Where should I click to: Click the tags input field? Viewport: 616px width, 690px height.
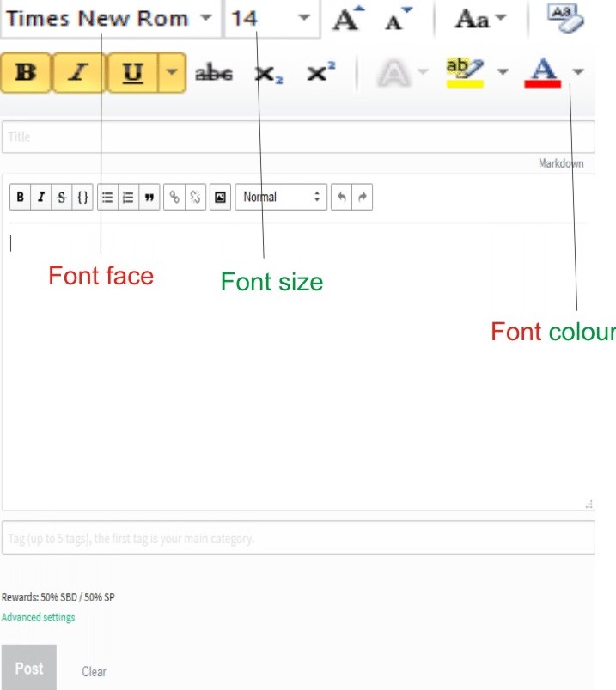point(298,538)
